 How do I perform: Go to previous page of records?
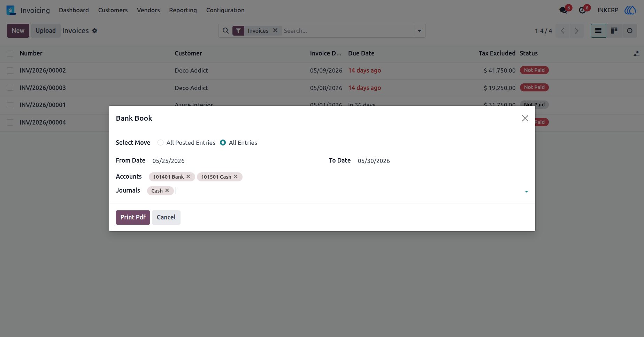tap(563, 31)
